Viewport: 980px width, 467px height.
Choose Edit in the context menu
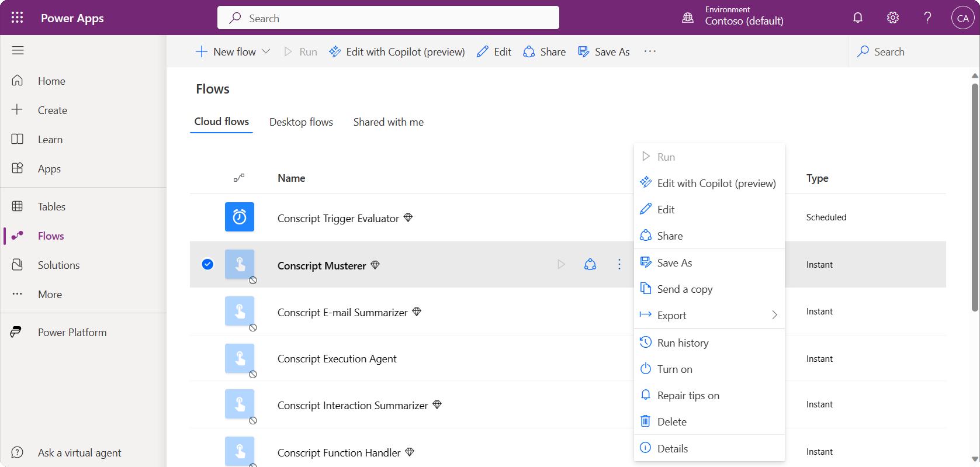click(x=709, y=209)
